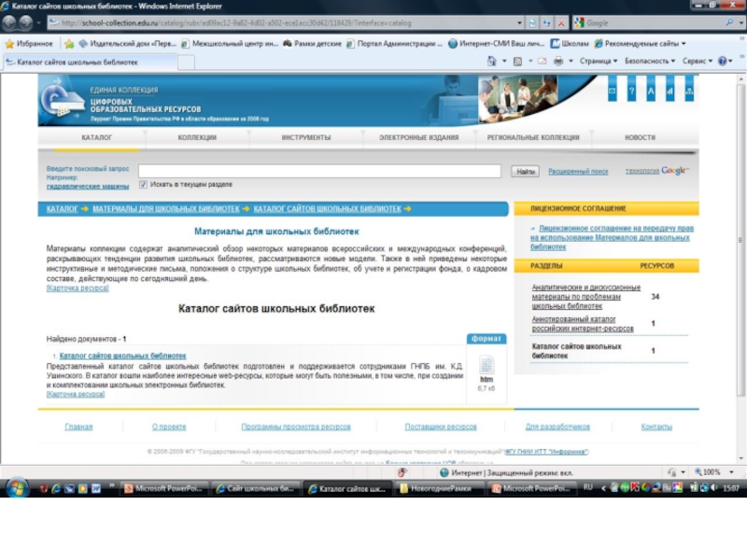Click the Internet Explorer quick launch icon
This screenshot has width=747, height=560.
[x=56, y=488]
